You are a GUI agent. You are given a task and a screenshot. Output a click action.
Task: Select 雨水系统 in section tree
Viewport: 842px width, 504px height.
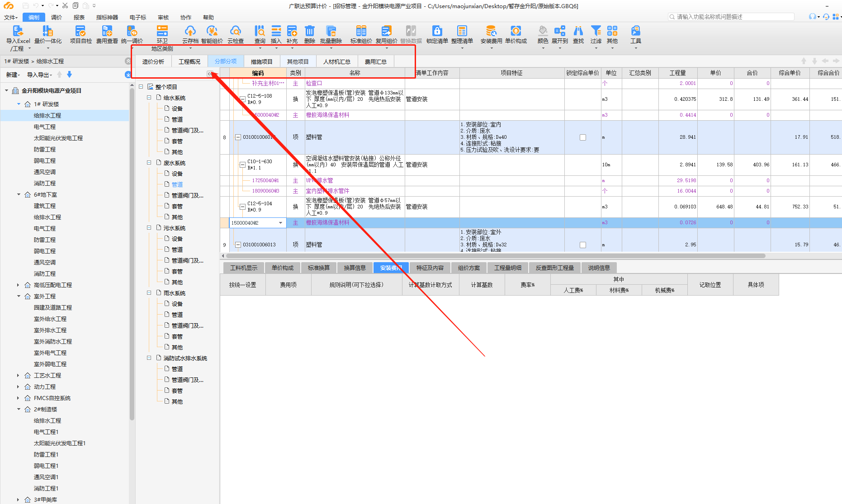pos(175,293)
